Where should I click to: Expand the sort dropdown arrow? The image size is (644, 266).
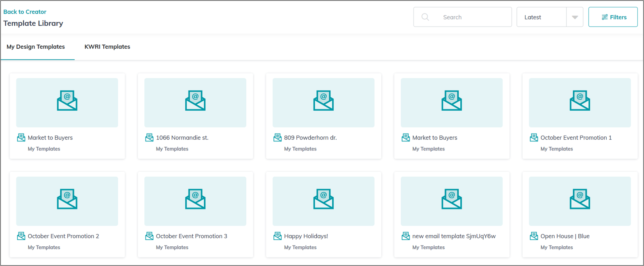[x=575, y=17]
